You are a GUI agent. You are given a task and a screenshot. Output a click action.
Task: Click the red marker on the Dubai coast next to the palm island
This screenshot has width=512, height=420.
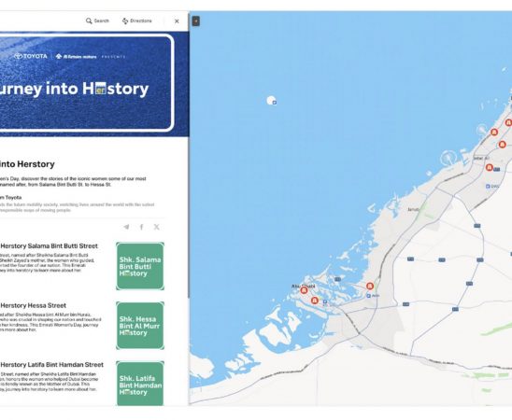pos(494,132)
